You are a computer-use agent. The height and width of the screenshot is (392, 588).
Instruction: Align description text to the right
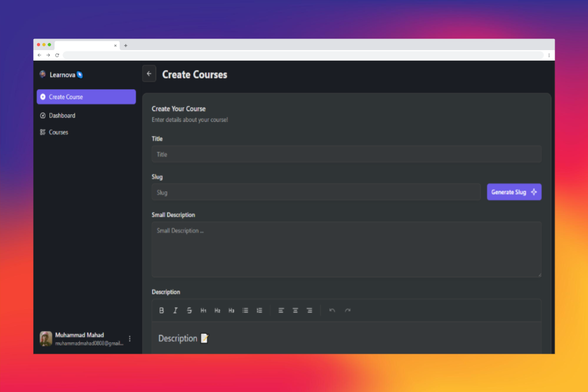tap(309, 310)
